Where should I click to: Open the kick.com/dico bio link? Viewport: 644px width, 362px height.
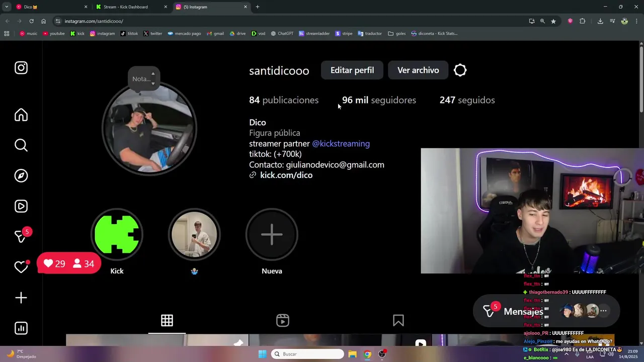pos(286,175)
